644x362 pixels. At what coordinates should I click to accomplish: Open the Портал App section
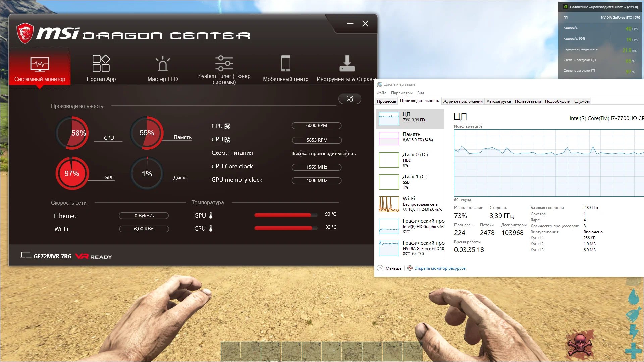pyautogui.click(x=101, y=69)
